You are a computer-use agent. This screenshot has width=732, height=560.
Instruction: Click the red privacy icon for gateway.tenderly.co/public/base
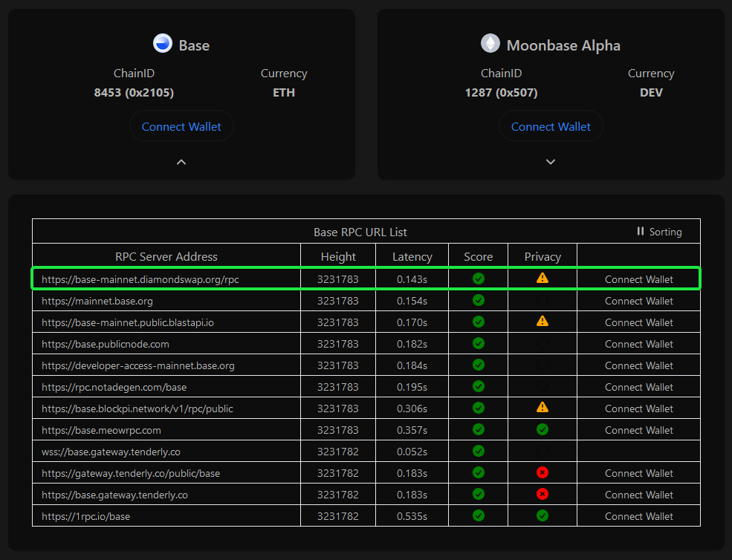tap(542, 473)
